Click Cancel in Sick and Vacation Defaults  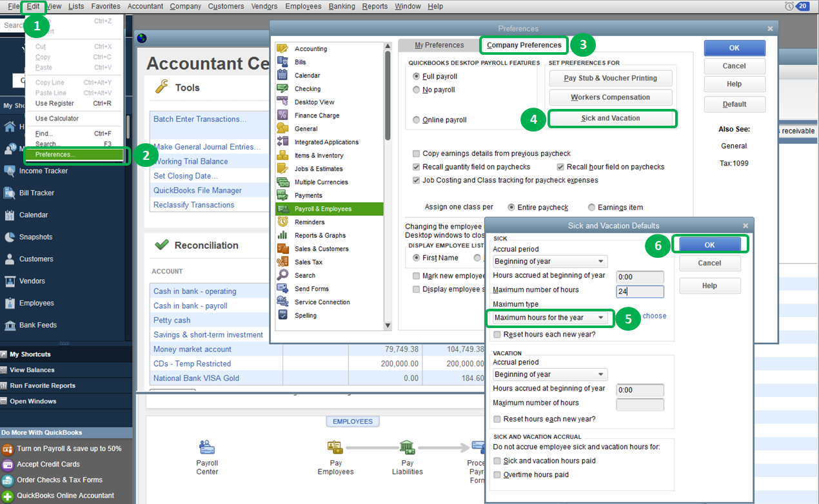tap(709, 263)
